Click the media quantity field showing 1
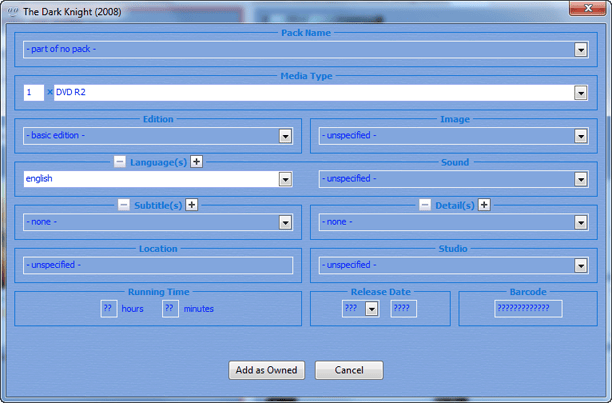 pos(34,93)
